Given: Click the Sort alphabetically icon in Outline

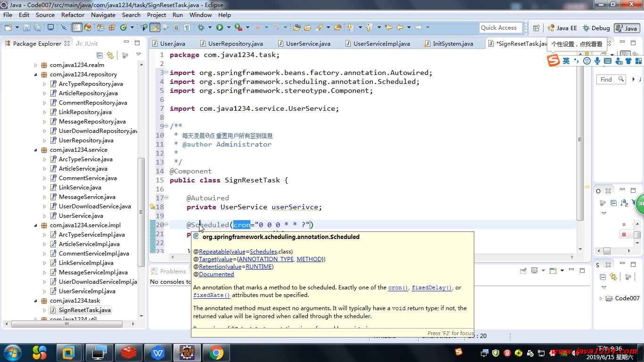Looking at the screenshot, I should click(625, 203).
